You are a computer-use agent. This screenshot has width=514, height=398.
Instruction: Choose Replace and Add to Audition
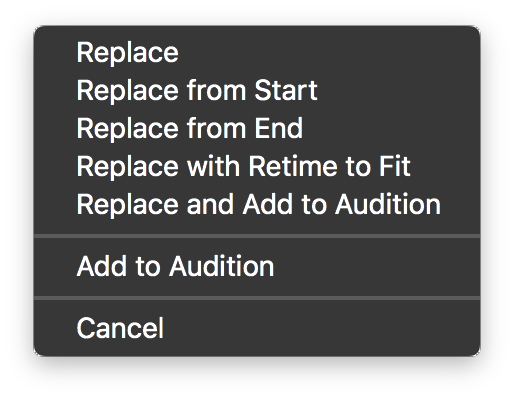pos(257,204)
